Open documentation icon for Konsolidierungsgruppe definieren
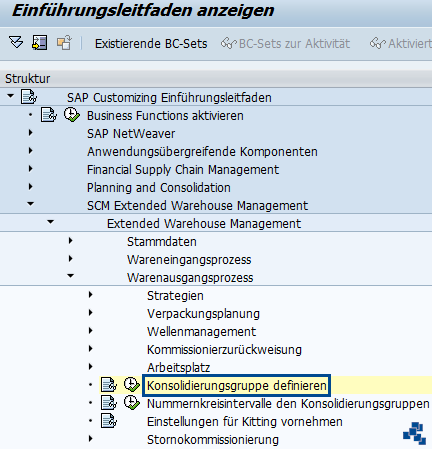The image size is (432, 449). point(109,385)
